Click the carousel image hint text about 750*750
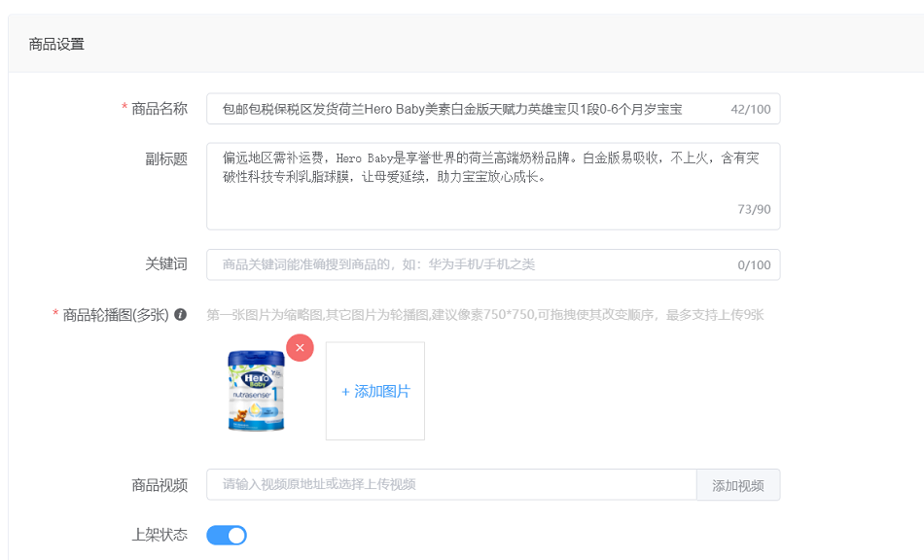This screenshot has height=560, width=924. point(485,315)
